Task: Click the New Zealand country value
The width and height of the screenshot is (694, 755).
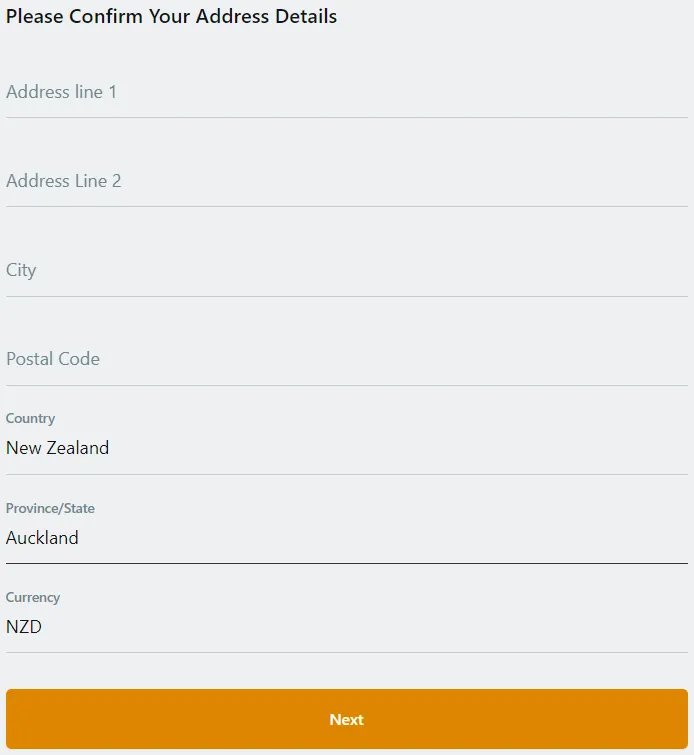Action: 57,448
